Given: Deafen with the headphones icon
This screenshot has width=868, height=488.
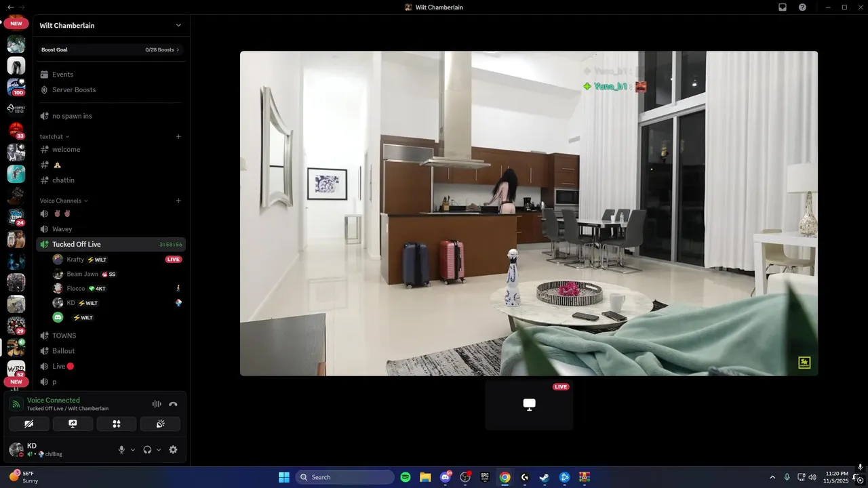Looking at the screenshot, I should (147, 449).
